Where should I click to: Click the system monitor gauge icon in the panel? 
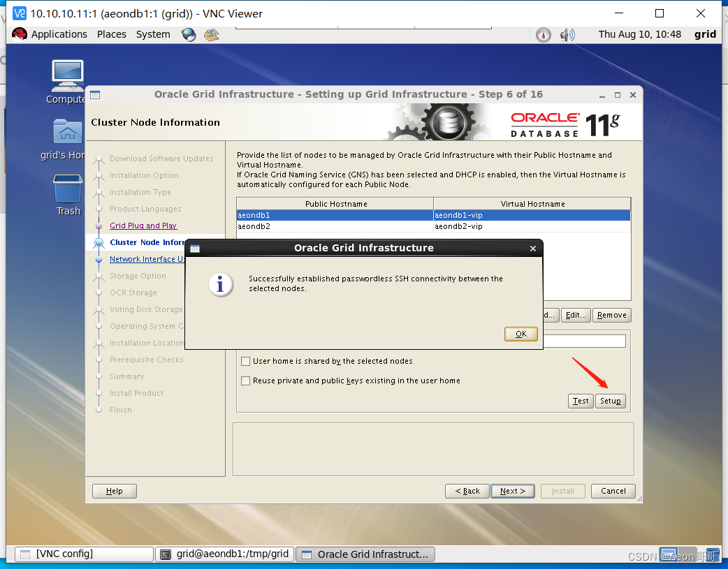(x=543, y=34)
